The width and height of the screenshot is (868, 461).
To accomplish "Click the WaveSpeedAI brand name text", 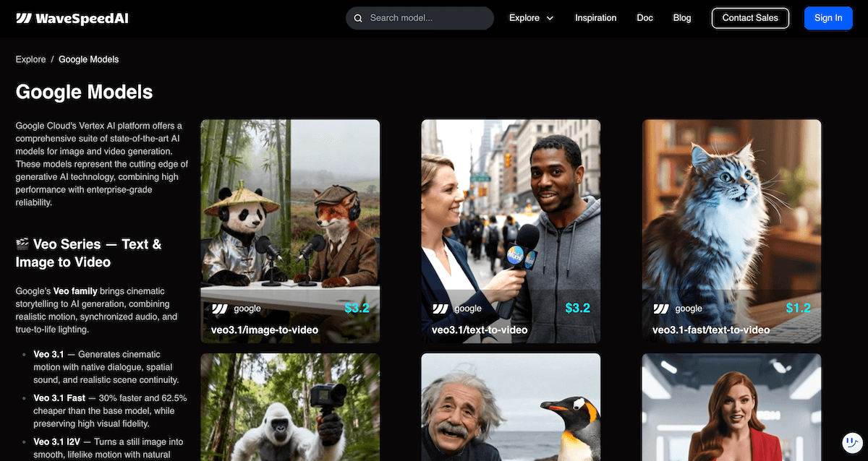I will tap(82, 18).
